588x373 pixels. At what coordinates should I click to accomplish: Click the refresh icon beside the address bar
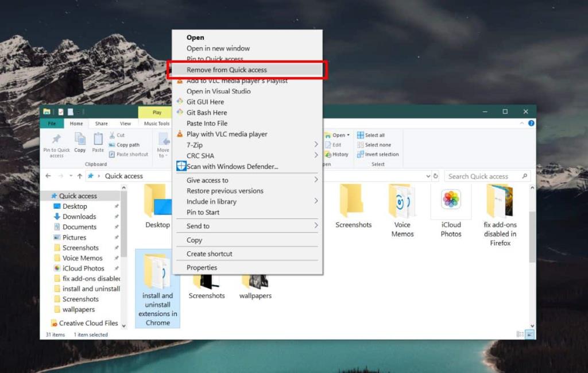435,176
